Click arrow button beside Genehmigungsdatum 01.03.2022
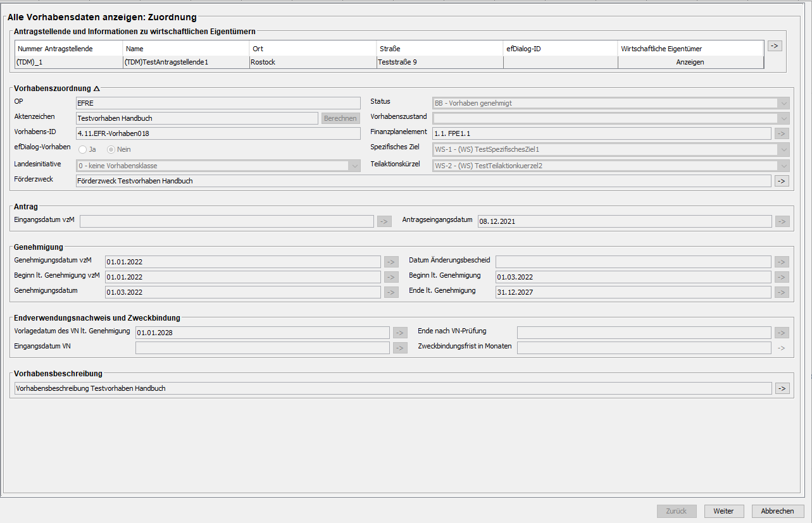 (x=391, y=292)
